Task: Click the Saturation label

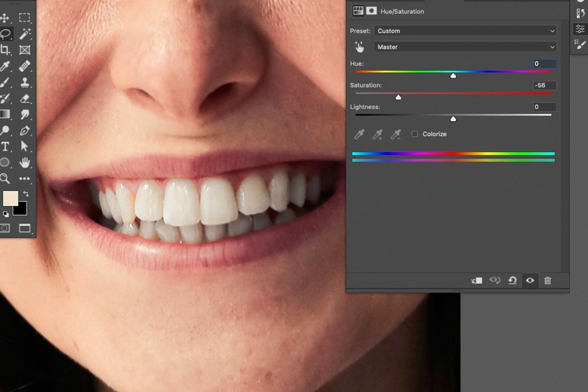Action: 366,85
